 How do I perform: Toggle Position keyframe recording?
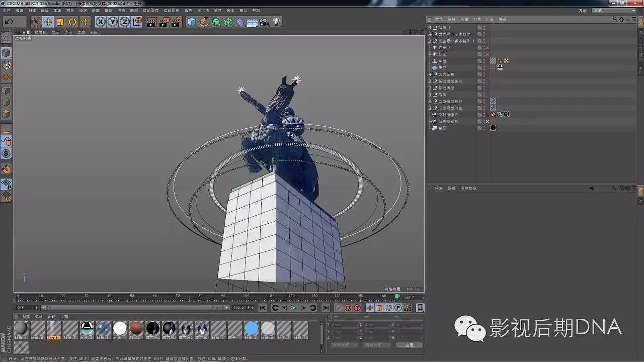tap(370, 308)
